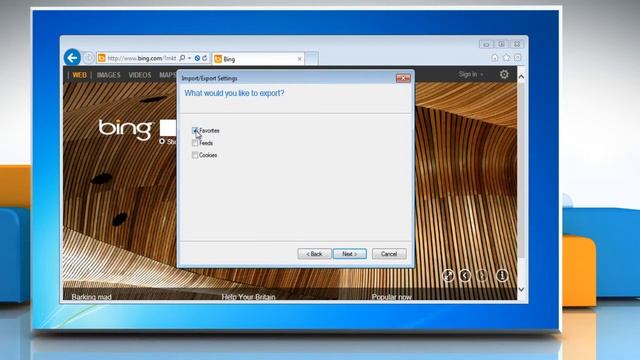Screen dimensions: 640x360
Task: Click the Bing favicon in address bar
Action: point(102,58)
